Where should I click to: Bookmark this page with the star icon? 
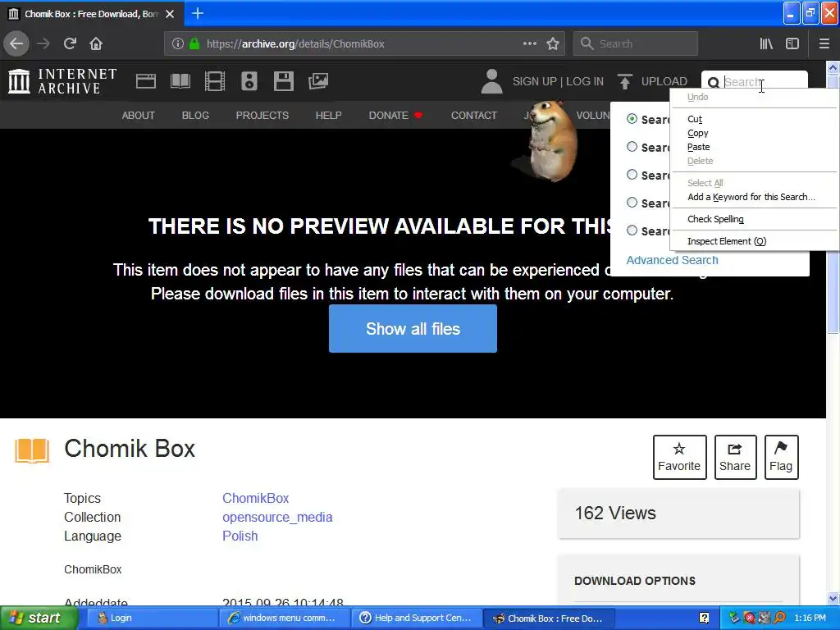pyautogui.click(x=553, y=44)
